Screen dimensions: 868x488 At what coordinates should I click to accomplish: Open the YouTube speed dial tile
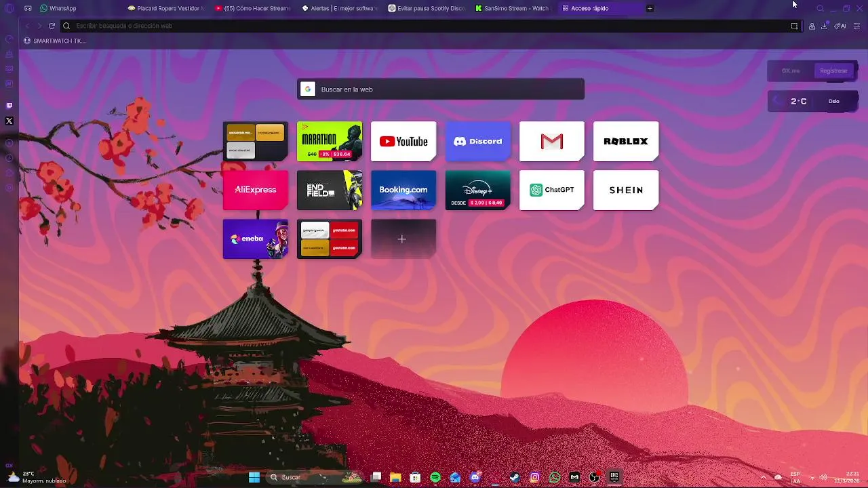403,141
